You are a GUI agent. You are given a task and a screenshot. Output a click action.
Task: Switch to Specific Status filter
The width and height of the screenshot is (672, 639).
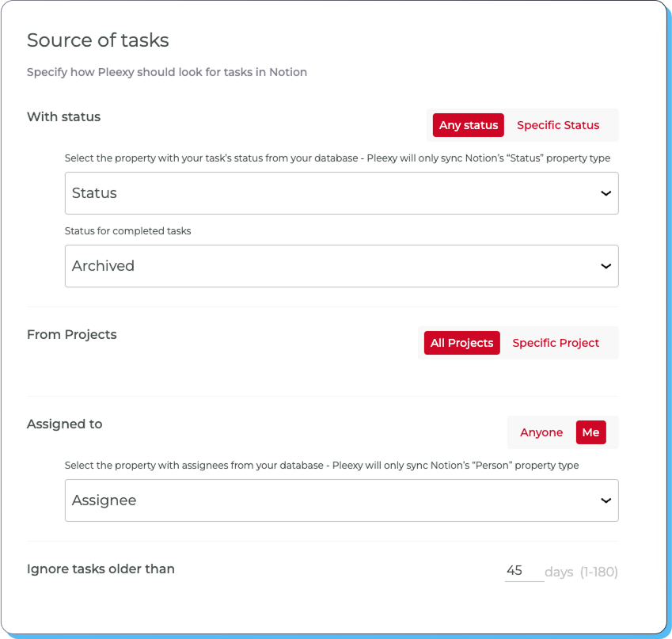[558, 125]
